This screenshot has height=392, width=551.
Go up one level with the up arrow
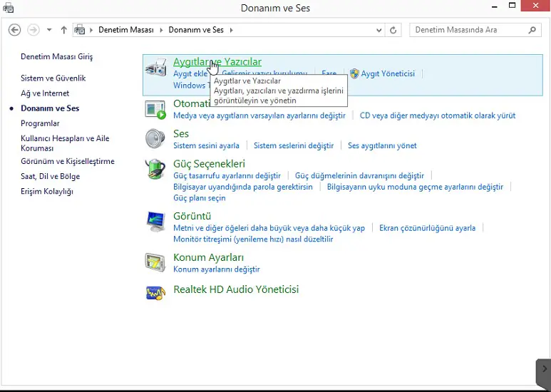(x=63, y=30)
